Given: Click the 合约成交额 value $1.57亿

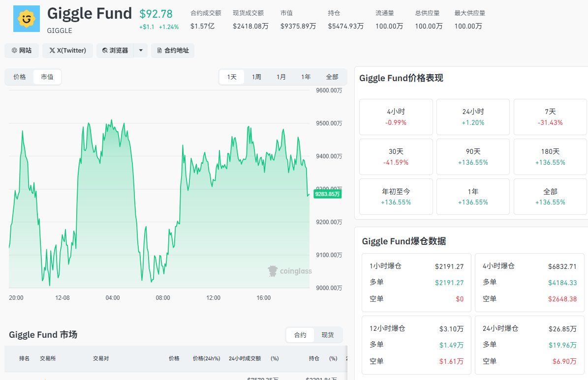Looking at the screenshot, I should coord(203,26).
